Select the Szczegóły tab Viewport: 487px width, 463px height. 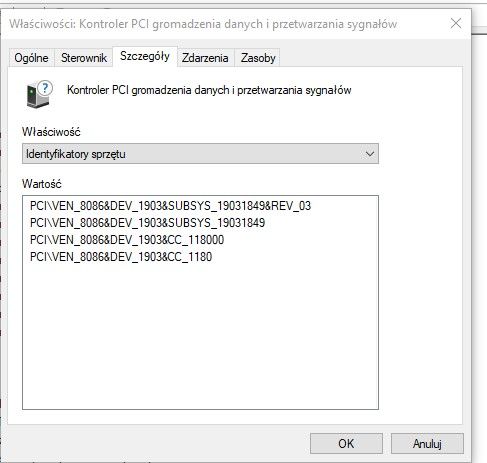145,56
